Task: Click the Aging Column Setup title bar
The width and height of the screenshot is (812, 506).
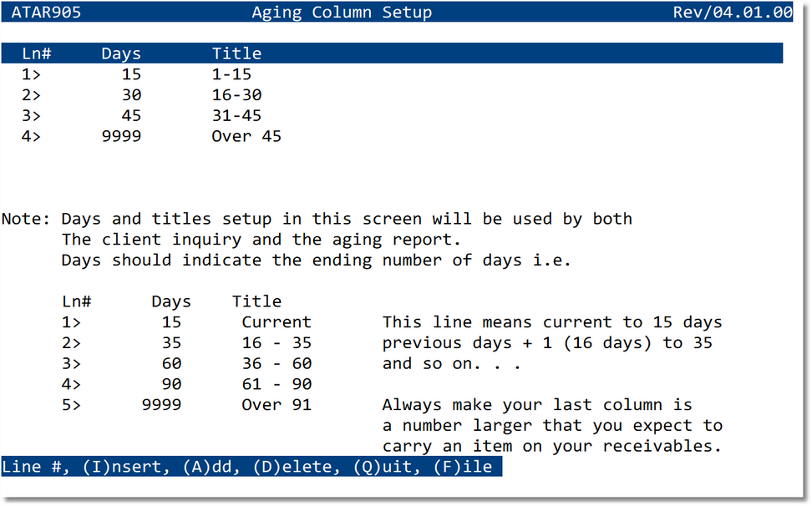Action: click(341, 13)
